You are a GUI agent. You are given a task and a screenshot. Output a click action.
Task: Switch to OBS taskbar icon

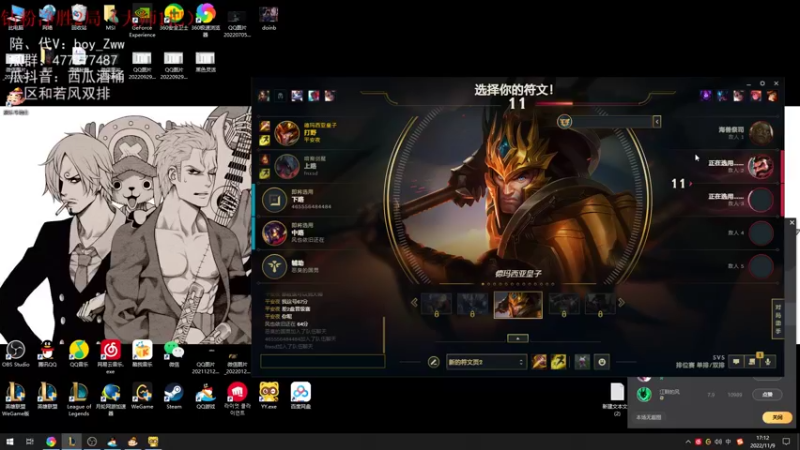coord(92,441)
